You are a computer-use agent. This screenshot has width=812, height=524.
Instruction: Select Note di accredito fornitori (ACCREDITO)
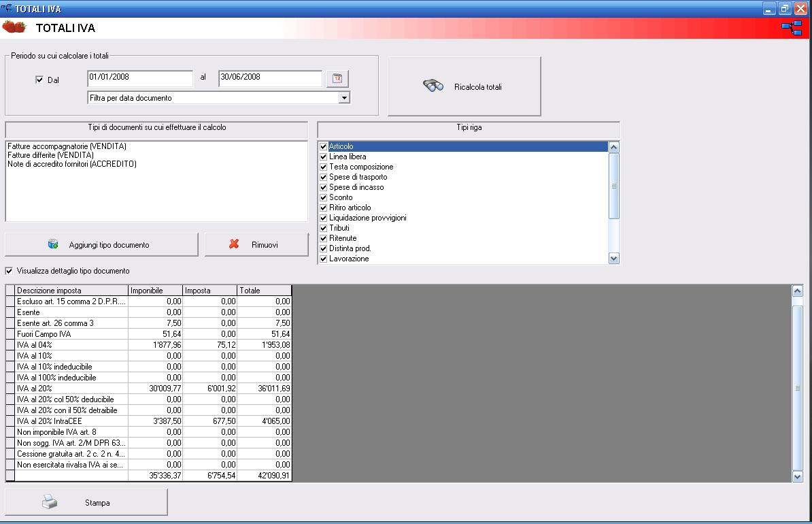pyautogui.click(x=72, y=164)
